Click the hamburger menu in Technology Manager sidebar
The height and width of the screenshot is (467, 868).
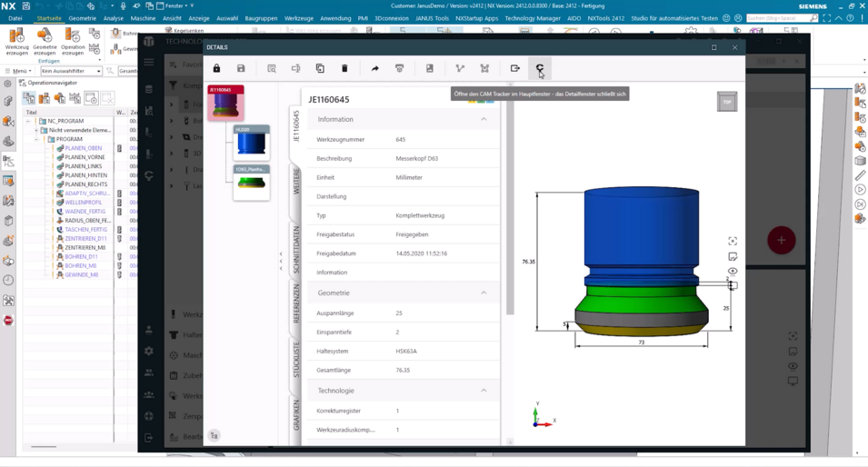click(x=149, y=62)
